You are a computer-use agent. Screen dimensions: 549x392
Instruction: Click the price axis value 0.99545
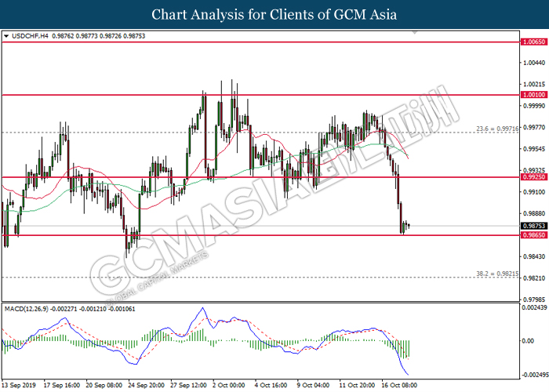534,149
